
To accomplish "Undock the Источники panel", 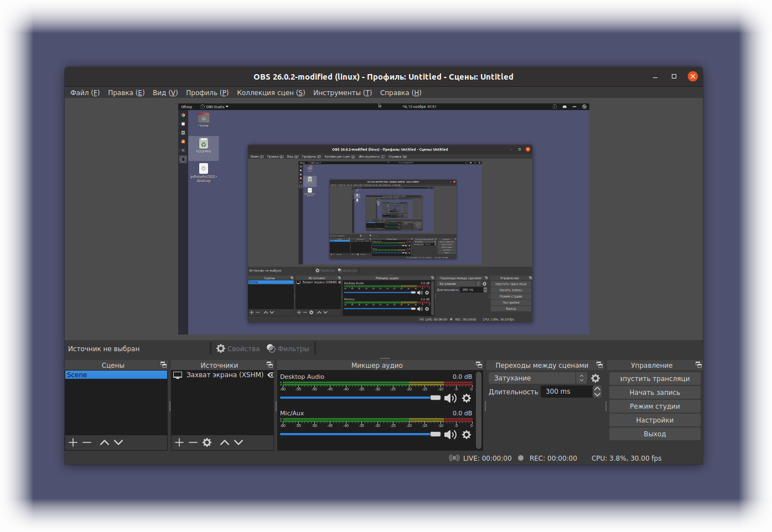I will [270, 365].
